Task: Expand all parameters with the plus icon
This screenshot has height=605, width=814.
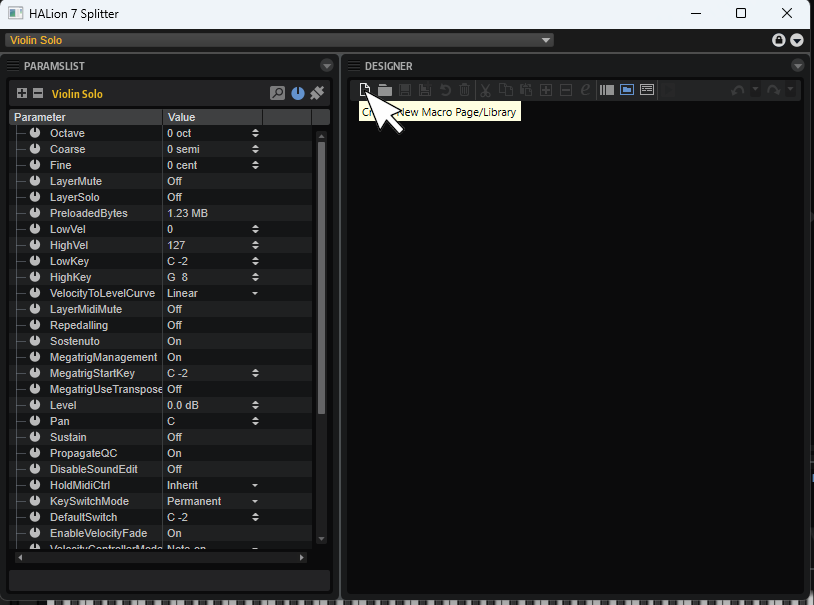Action: [x=22, y=93]
